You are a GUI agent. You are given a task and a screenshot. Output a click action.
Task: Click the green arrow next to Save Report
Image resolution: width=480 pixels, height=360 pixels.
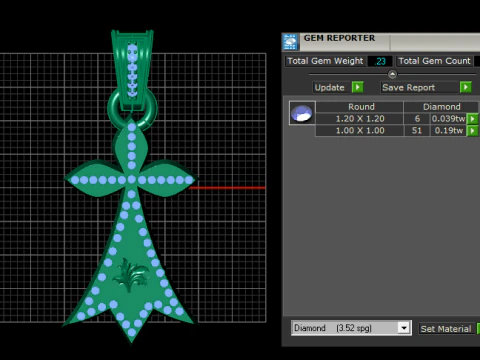[x=466, y=87]
